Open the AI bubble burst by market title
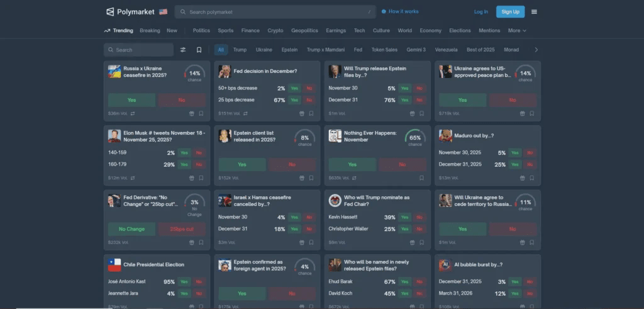The width and height of the screenshot is (644, 309). pos(479,265)
